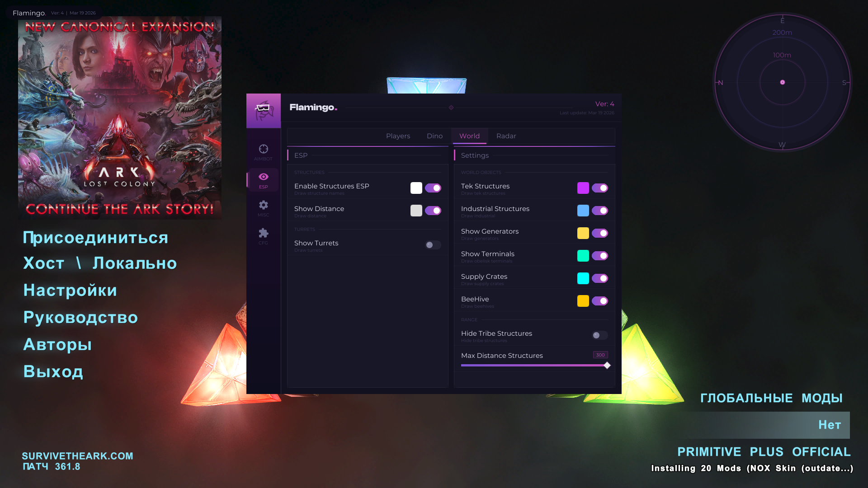Disable Show Generators switch
The height and width of the screenshot is (488, 868).
(x=599, y=233)
